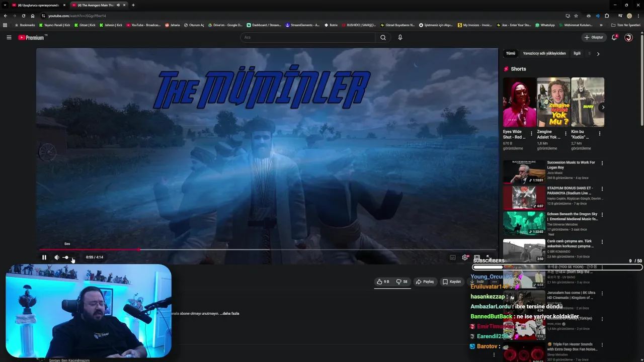This screenshot has width=644, height=362.
Task: Click the page vertical scrollbar
Action: (x=642, y=80)
